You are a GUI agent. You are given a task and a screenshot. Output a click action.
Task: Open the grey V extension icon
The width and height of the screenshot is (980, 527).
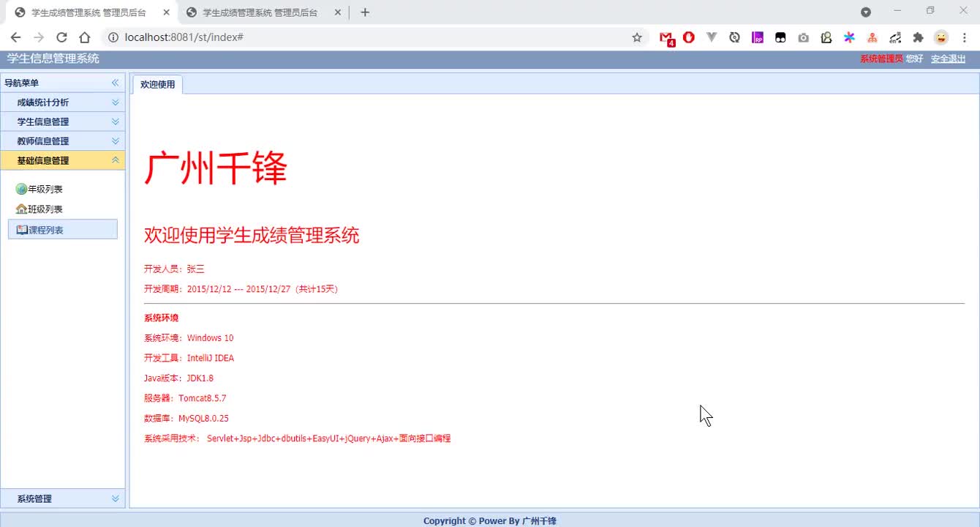pos(712,37)
